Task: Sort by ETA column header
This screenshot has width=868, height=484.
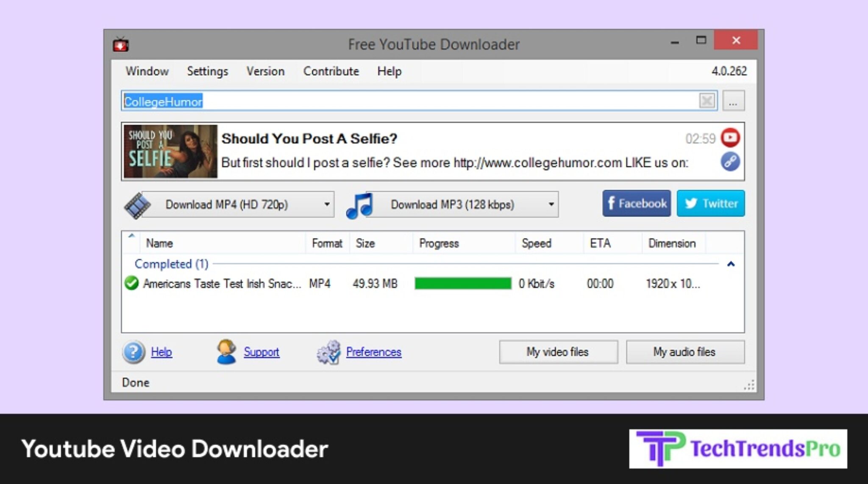Action: [612, 243]
